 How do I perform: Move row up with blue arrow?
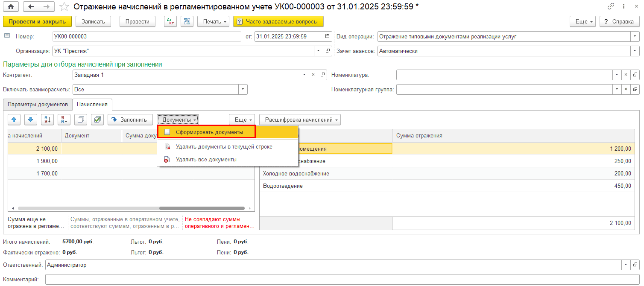tap(14, 120)
